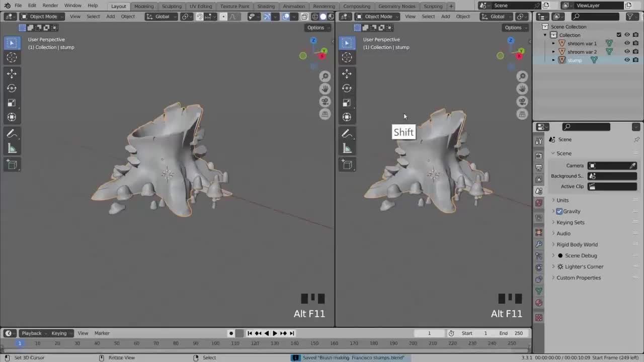Viewport: 644px width, 362px height.
Task: Select the Rotate tool in right viewport
Action: tap(347, 88)
